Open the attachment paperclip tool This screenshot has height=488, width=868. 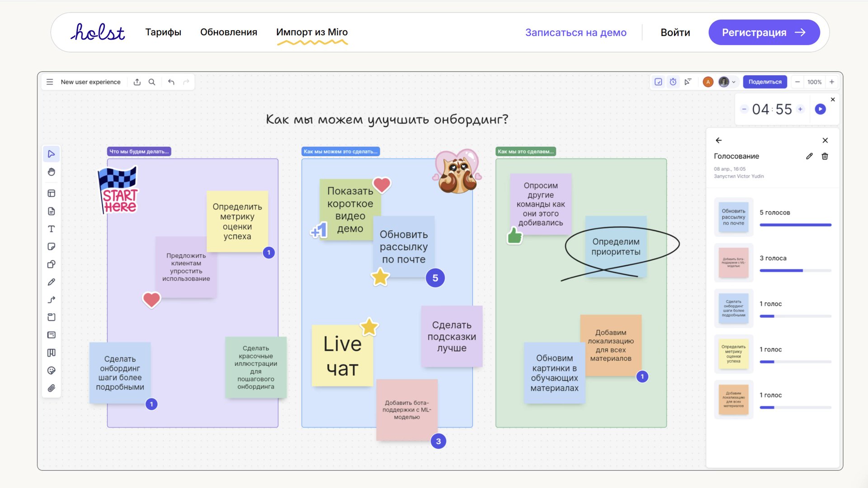point(52,388)
